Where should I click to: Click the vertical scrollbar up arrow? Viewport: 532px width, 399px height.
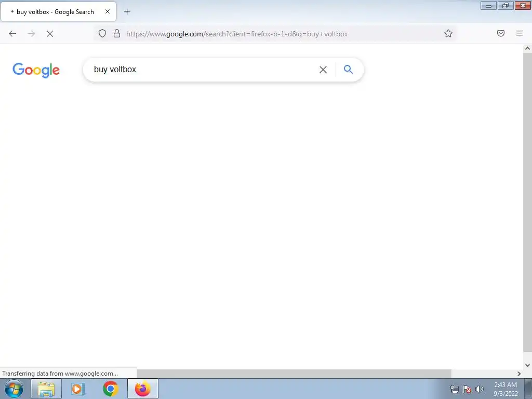pos(527,48)
